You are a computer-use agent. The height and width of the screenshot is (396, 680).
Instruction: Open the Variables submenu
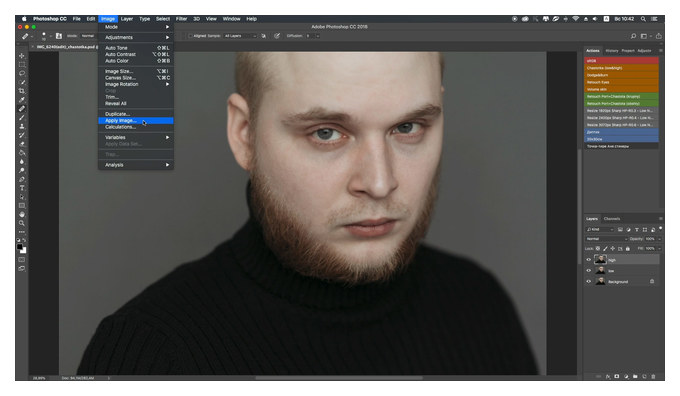click(x=136, y=137)
